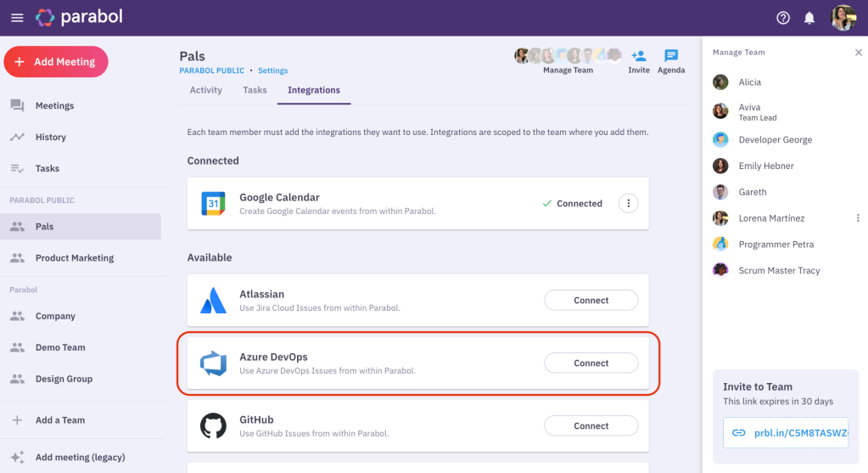
Task: Click the Meetings chat bubble icon
Action: pos(17,105)
